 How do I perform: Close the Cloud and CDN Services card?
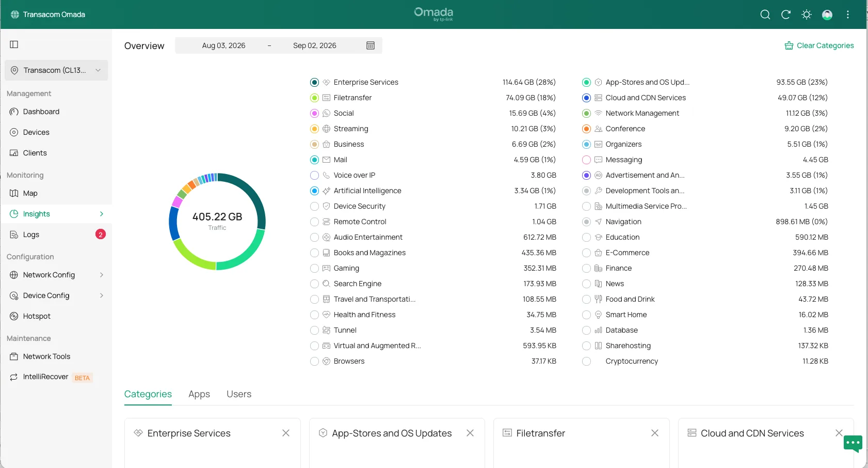839,433
